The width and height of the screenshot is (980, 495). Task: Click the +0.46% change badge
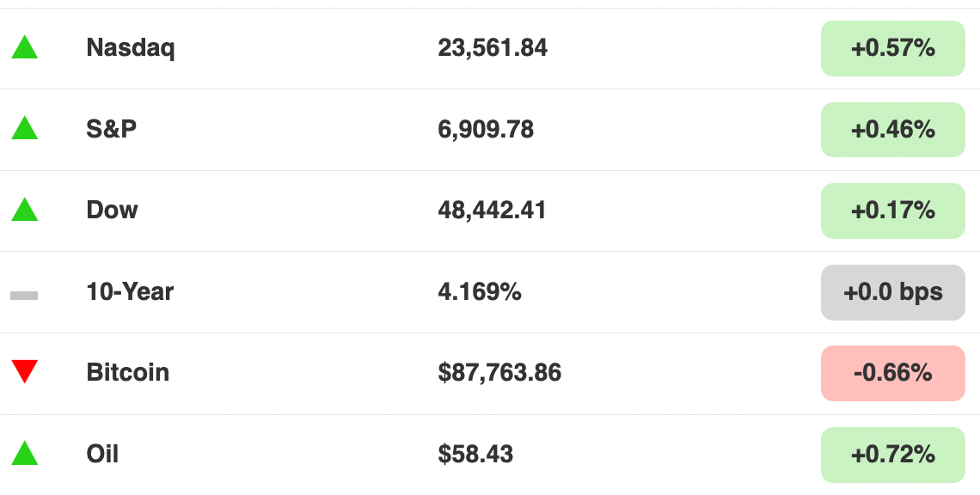(892, 130)
